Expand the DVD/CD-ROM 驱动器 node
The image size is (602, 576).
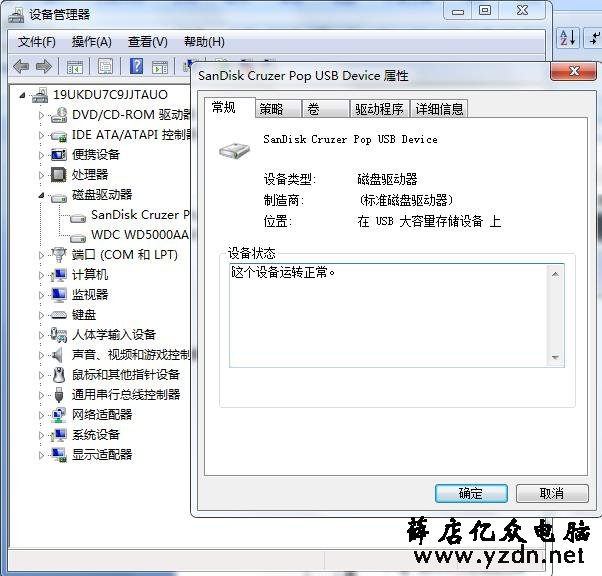(41, 115)
